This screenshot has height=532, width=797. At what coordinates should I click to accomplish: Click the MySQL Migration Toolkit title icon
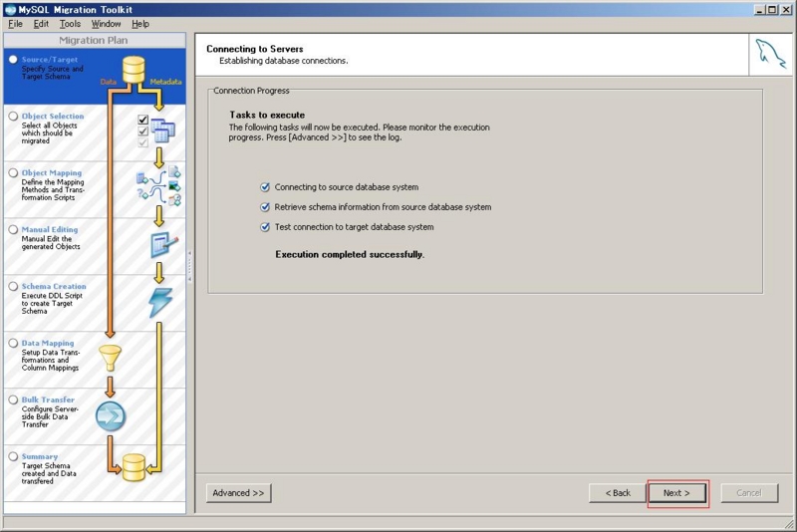pos(10,10)
